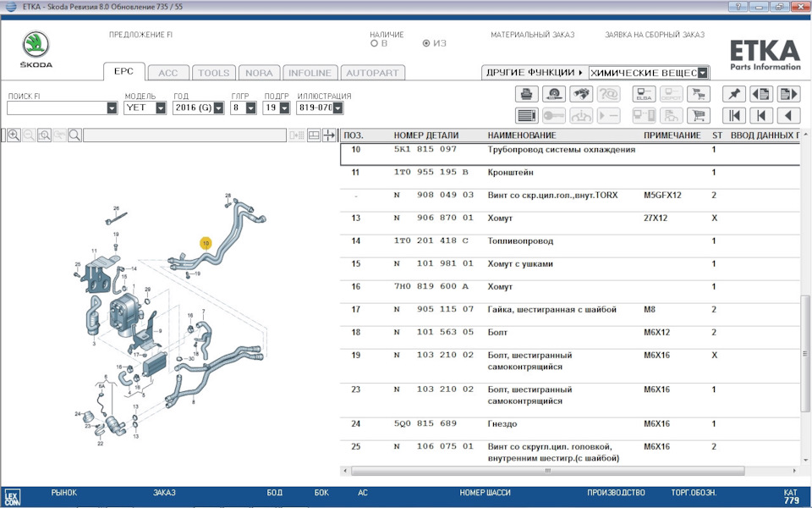Switch to the NORA tab
Viewport: 812px width, 508px height.
[259, 73]
